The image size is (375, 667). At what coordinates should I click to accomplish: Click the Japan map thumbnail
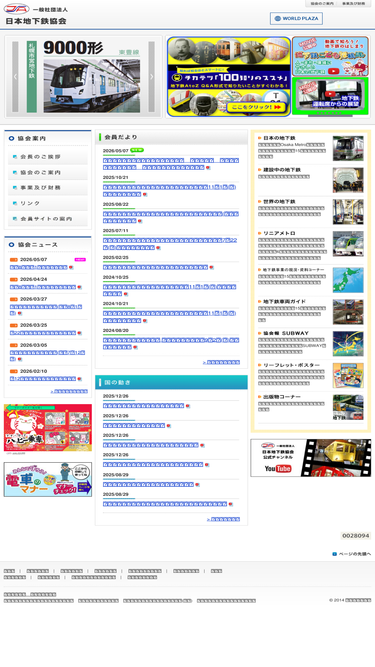pos(348,279)
